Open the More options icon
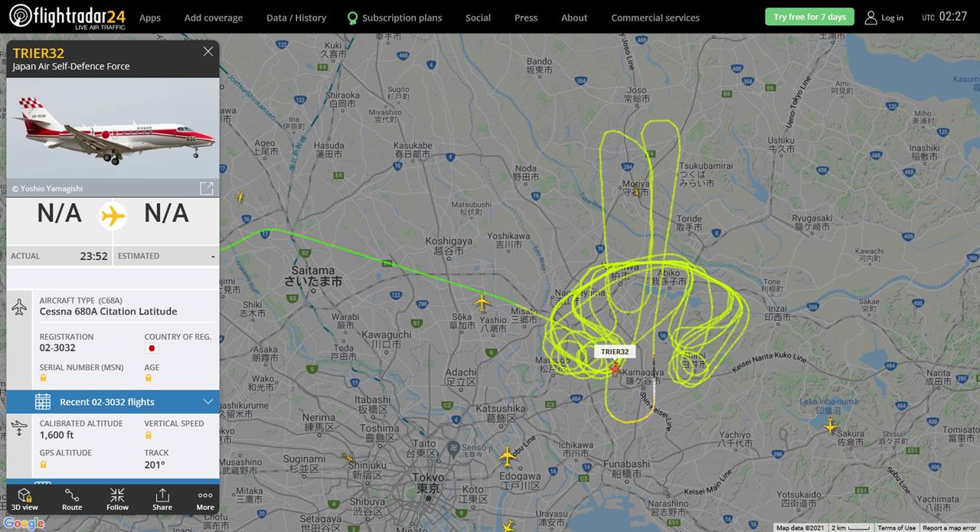Image resolution: width=980 pixels, height=532 pixels. click(x=205, y=499)
